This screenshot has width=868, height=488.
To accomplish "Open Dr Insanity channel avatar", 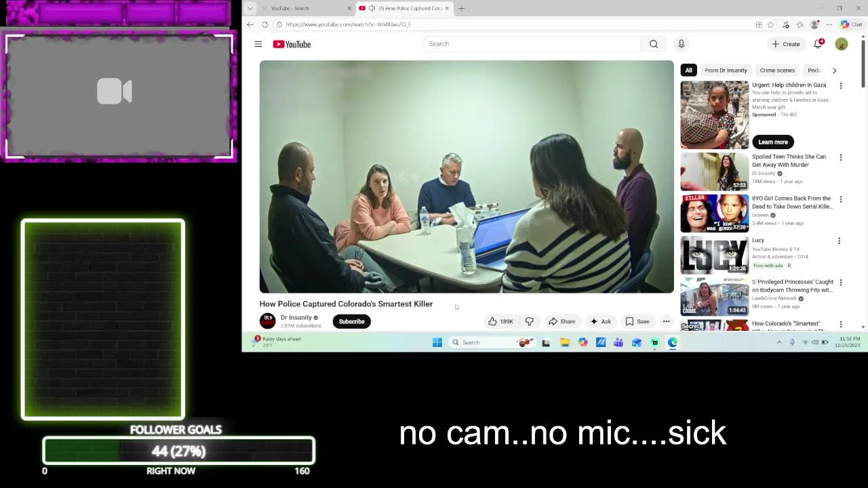I will pos(268,321).
